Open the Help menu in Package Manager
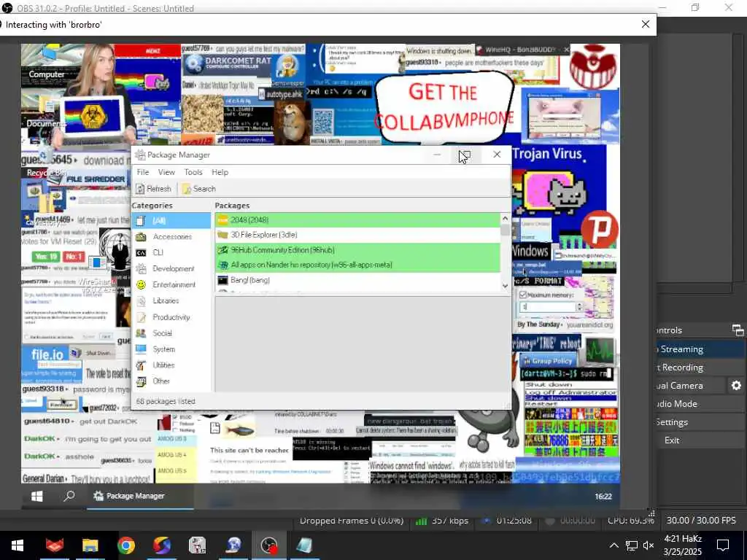This screenshot has height=560, width=747. (220, 172)
